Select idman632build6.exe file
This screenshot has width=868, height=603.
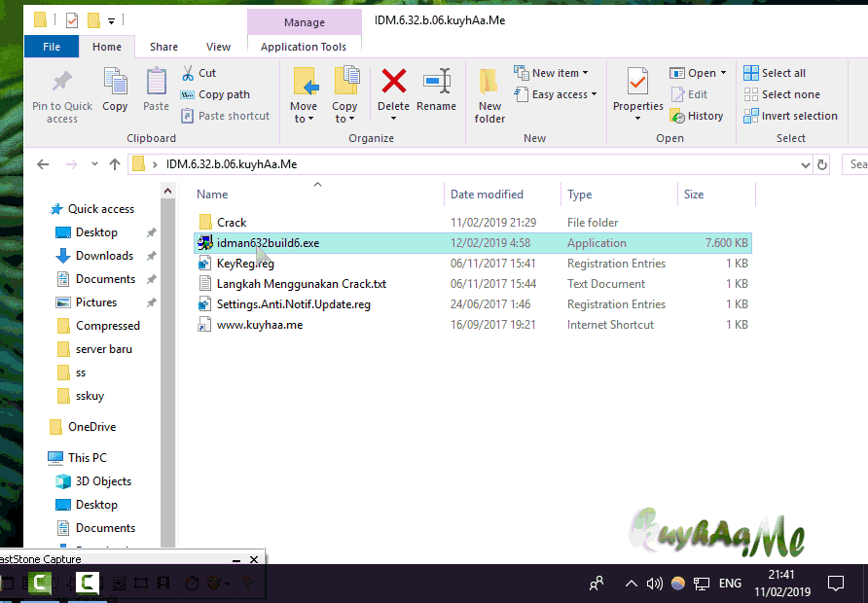pyautogui.click(x=473, y=243)
